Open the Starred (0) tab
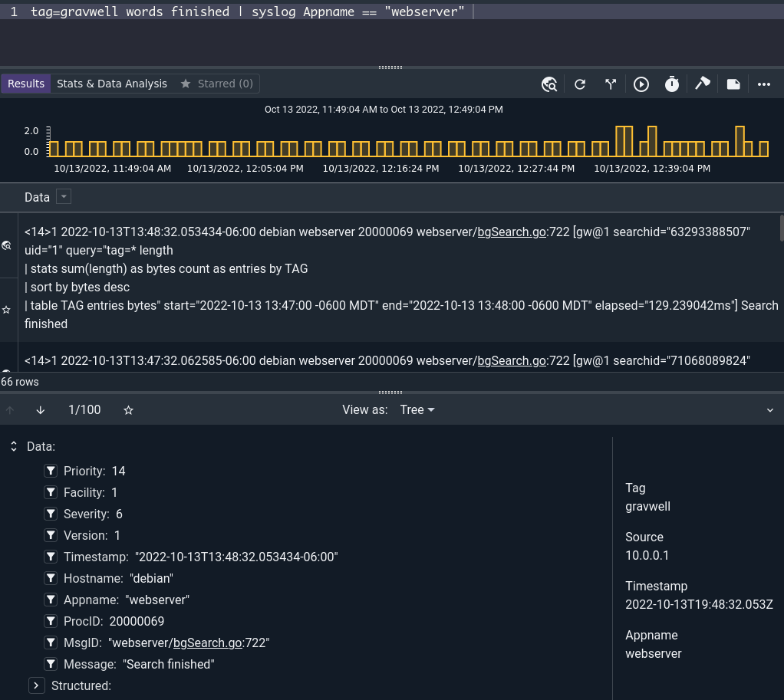The width and height of the screenshot is (784, 700). 216,84
